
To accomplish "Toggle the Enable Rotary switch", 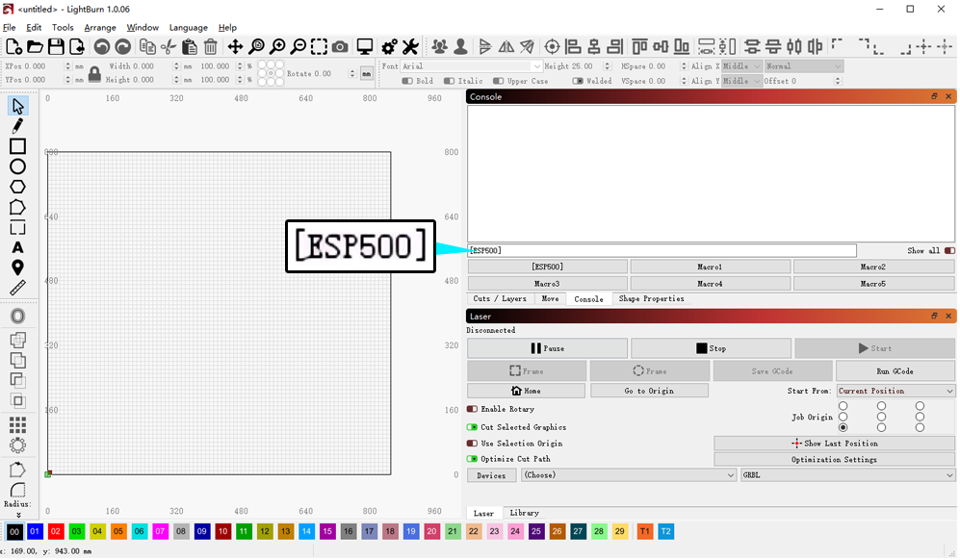I will click(x=472, y=409).
